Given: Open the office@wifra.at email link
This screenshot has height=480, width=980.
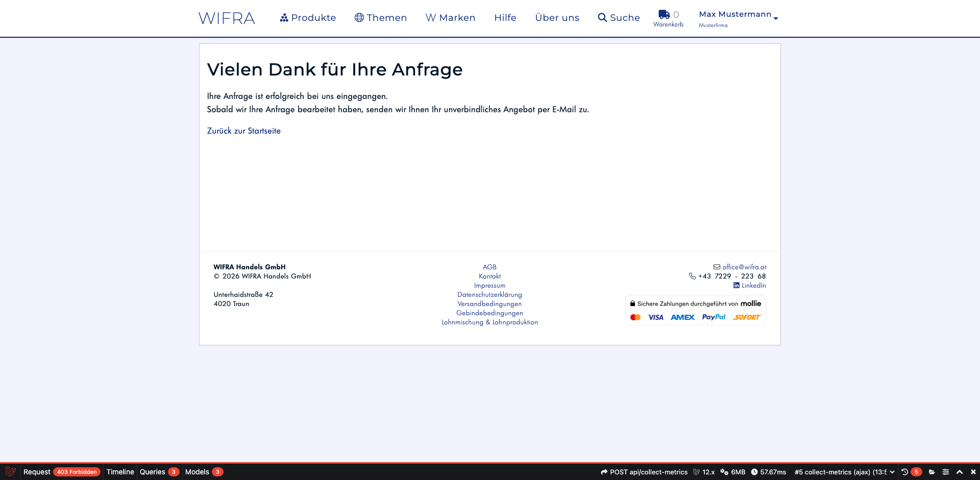Looking at the screenshot, I should (x=744, y=267).
